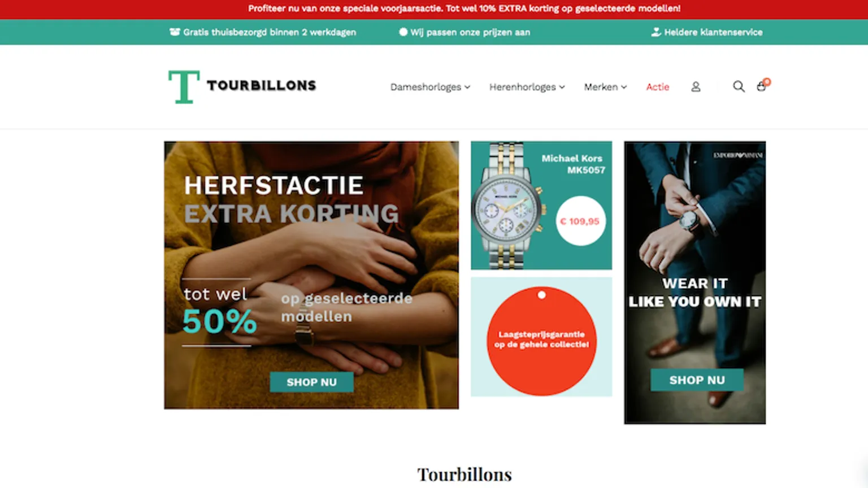Viewport: 868px width, 488px height.
Task: Open the Merken dropdown menu
Action: coord(605,87)
